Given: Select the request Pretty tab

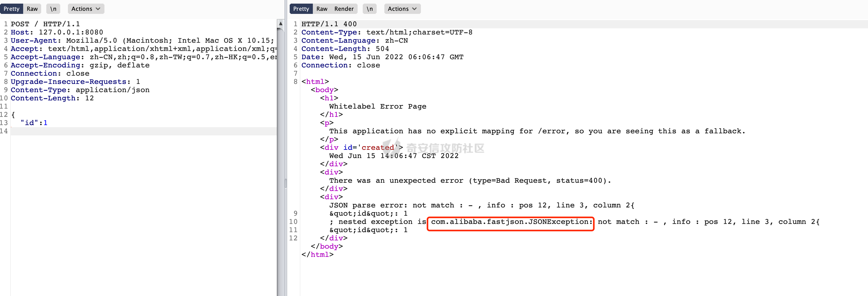Looking at the screenshot, I should pos(12,9).
